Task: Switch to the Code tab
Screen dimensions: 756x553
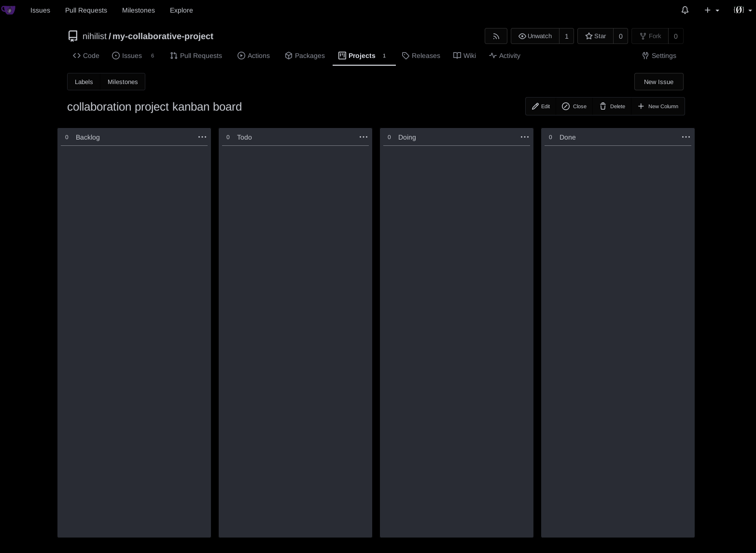Action: point(86,56)
